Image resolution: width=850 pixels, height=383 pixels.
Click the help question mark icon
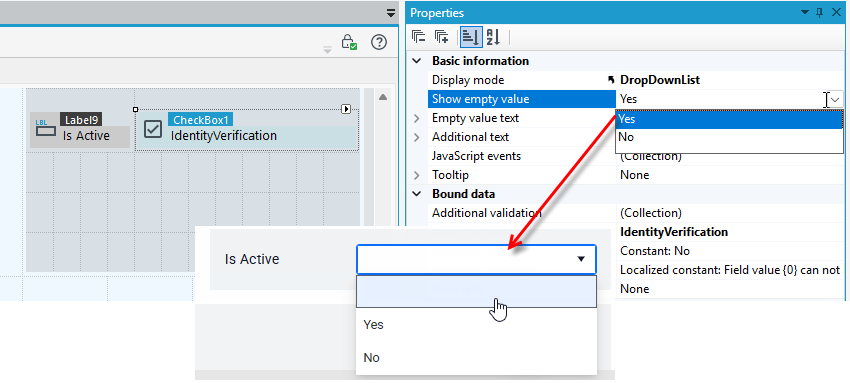point(379,42)
